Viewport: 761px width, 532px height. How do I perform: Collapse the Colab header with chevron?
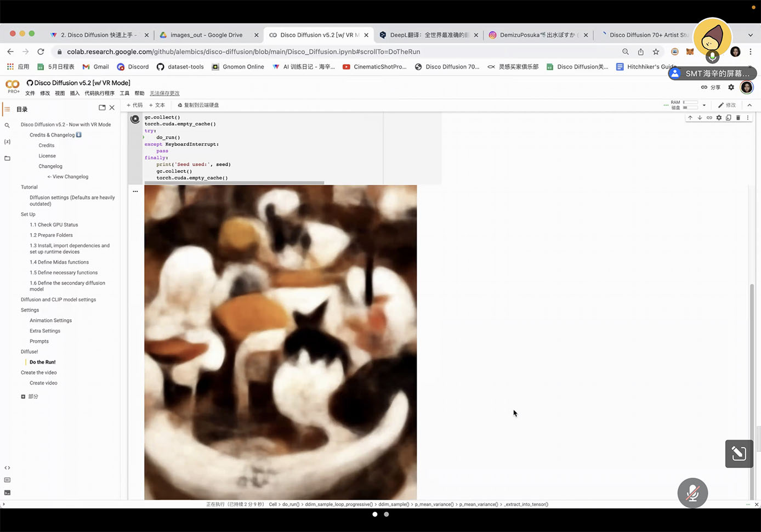coord(749,105)
